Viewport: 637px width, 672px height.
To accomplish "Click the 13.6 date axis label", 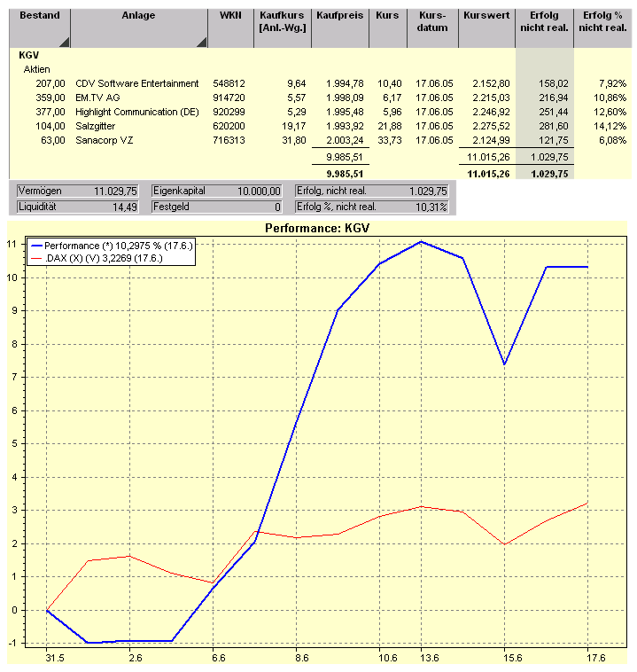I will pos(430,658).
